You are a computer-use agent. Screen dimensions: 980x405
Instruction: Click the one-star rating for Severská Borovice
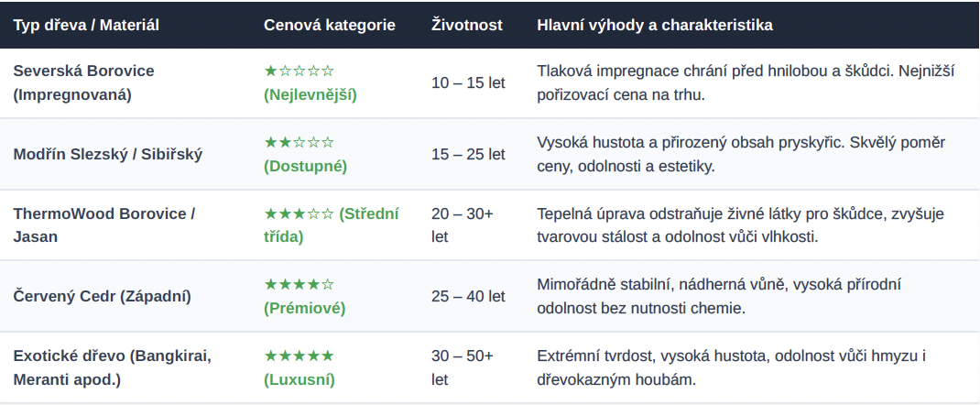tap(299, 71)
